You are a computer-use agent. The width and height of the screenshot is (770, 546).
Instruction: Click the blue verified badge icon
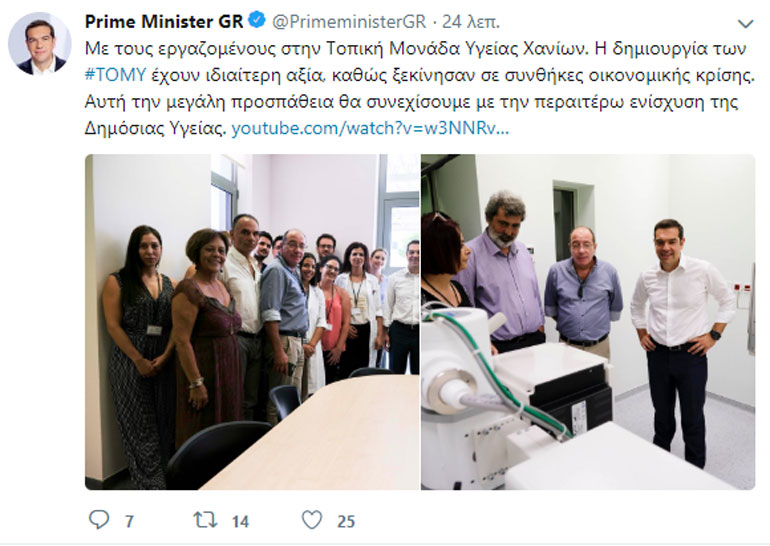coord(257,21)
